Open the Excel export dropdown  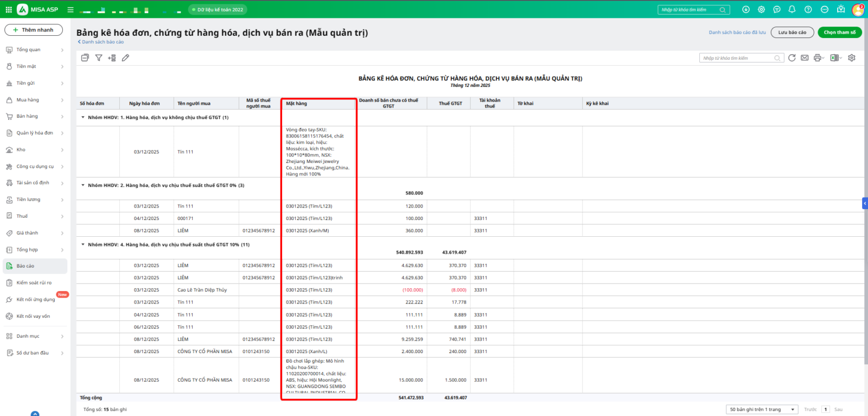836,58
